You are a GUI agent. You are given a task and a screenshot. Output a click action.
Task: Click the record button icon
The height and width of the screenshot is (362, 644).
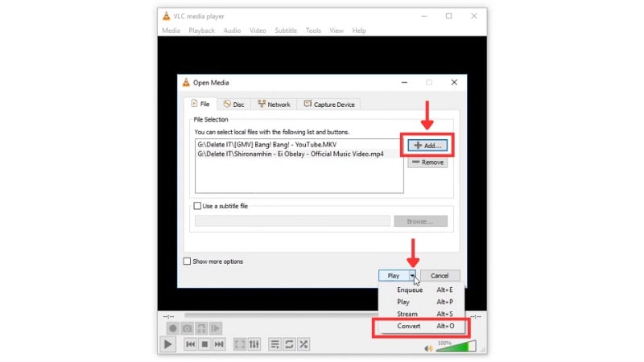173,328
